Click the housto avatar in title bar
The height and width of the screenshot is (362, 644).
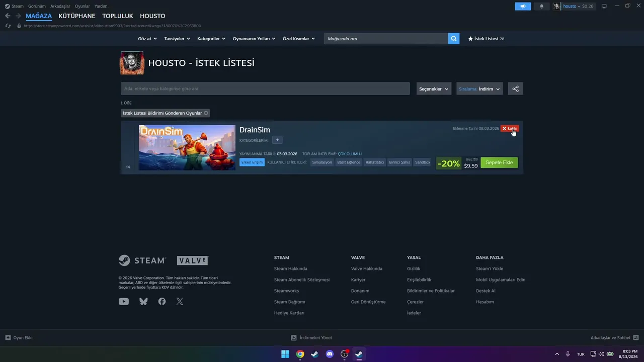click(556, 6)
